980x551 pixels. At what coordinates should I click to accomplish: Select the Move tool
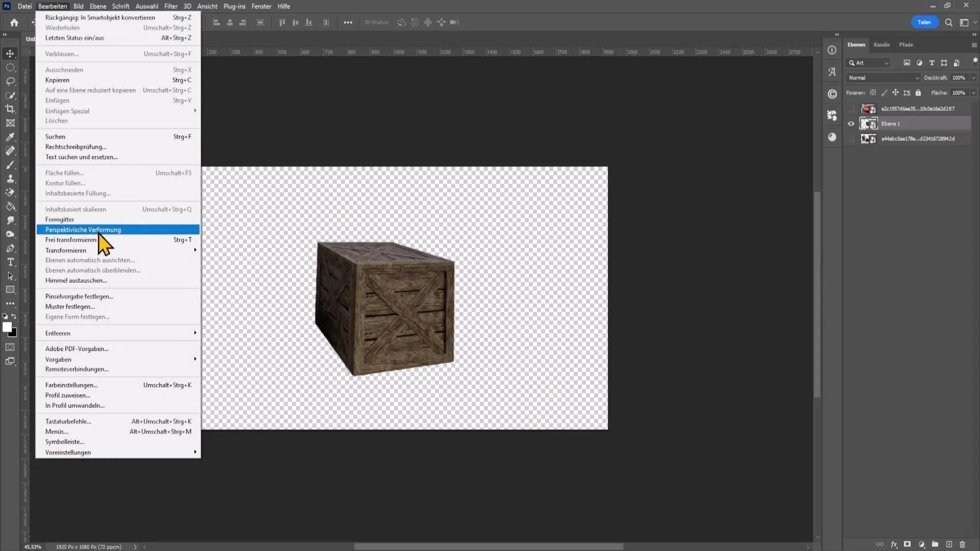[x=10, y=54]
